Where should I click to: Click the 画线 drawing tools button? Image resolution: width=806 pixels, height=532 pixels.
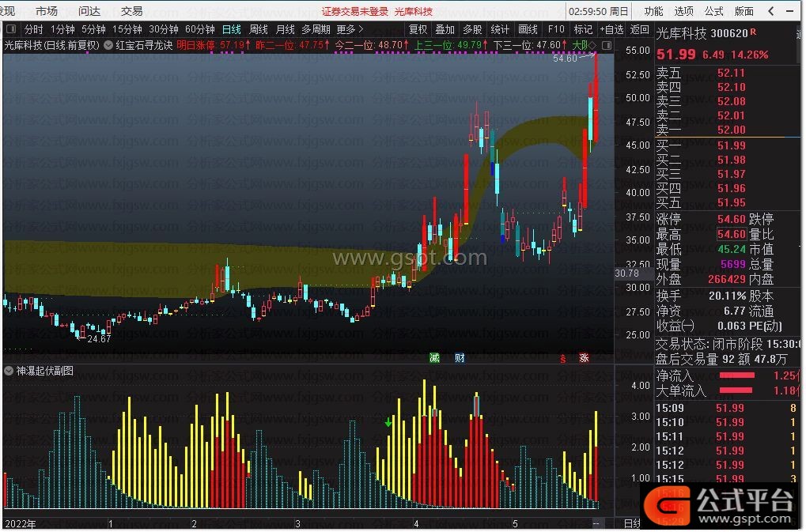point(528,30)
